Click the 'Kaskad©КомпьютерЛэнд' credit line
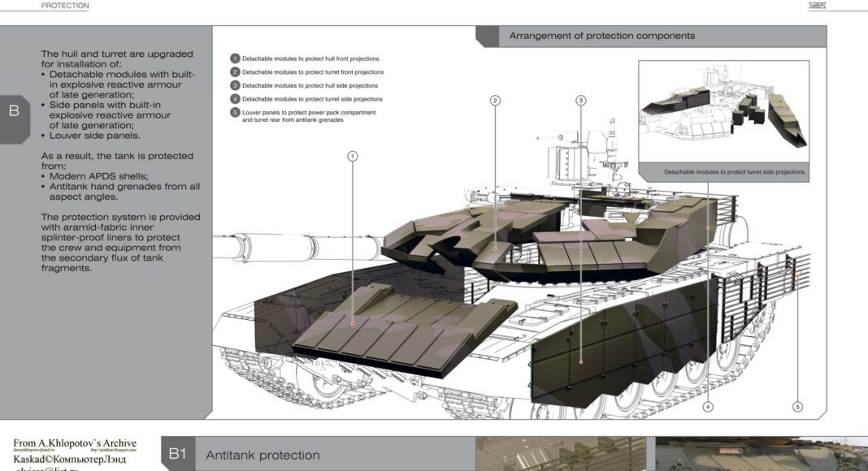868x471 pixels. 70,460
